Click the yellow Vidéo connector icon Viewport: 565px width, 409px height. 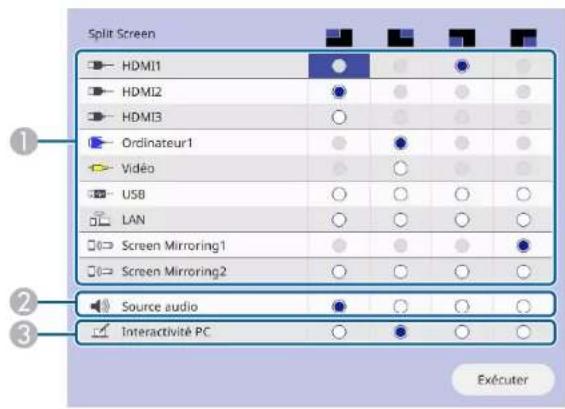100,168
